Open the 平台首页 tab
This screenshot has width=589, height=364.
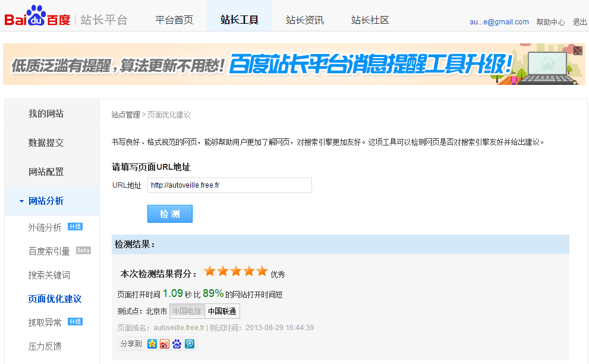tap(174, 20)
